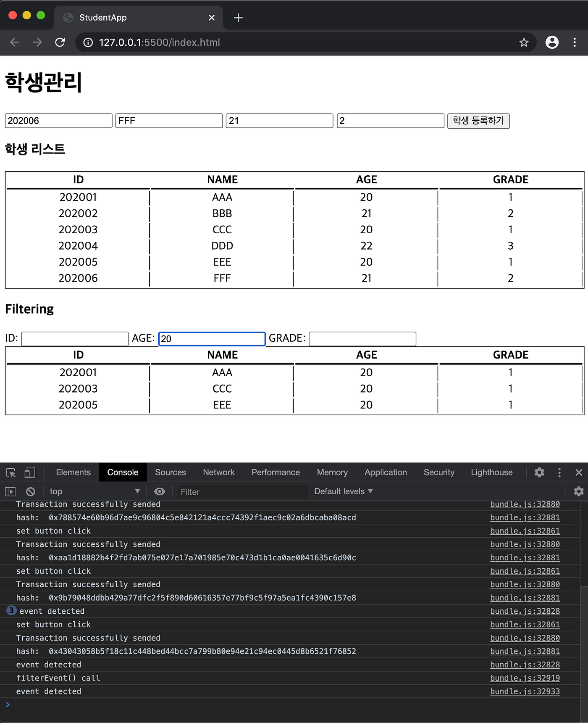The image size is (588, 723).
Task: Click the hash 0x788574e60b96 log entry
Action: 186,517
